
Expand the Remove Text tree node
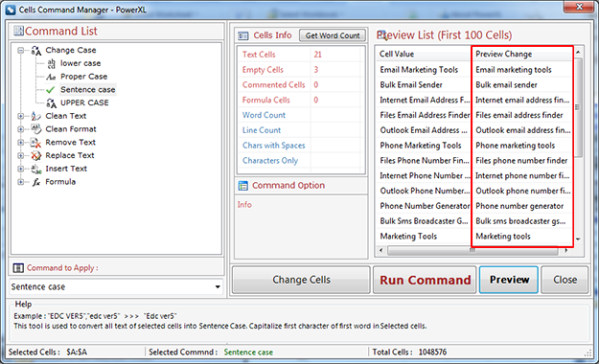21,143
